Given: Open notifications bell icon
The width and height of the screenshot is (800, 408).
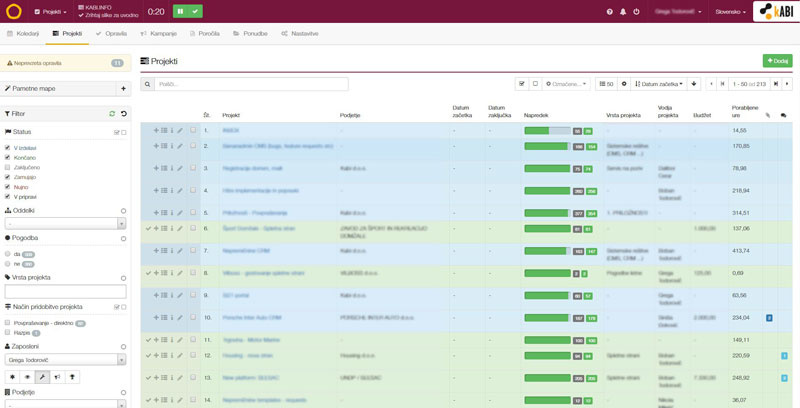Looking at the screenshot, I should point(622,12).
